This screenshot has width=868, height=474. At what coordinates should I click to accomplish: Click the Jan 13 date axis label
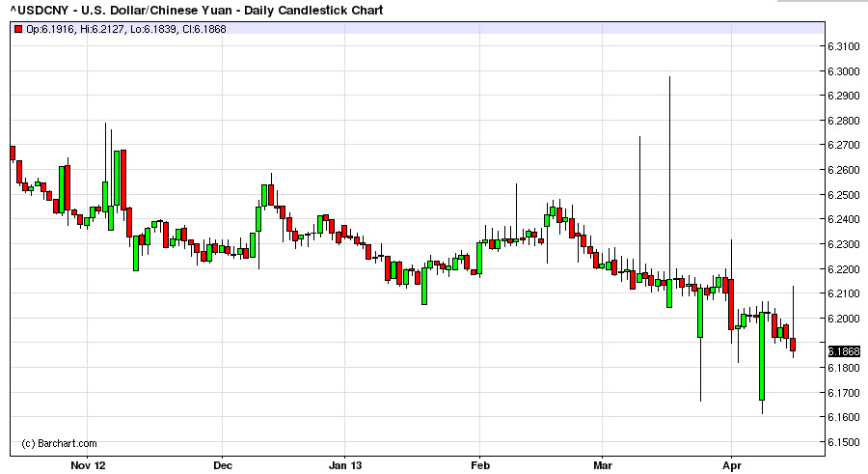[345, 465]
